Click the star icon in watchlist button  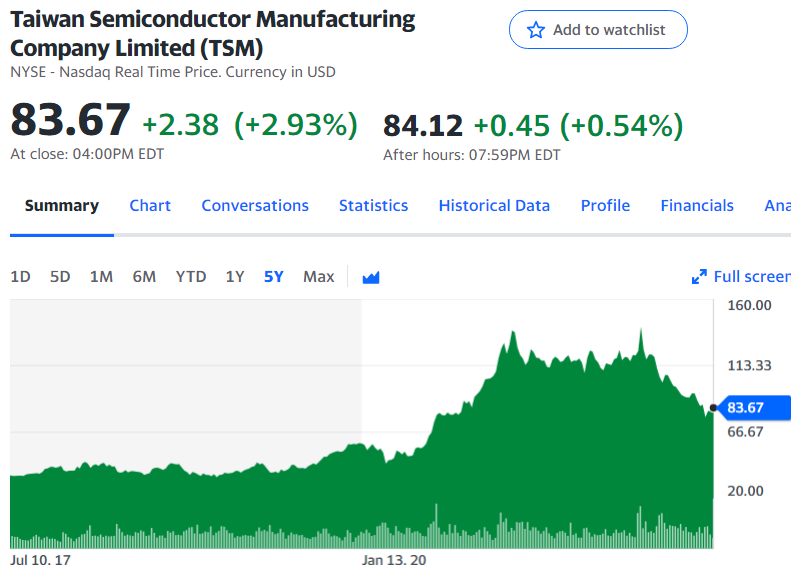[x=536, y=30]
